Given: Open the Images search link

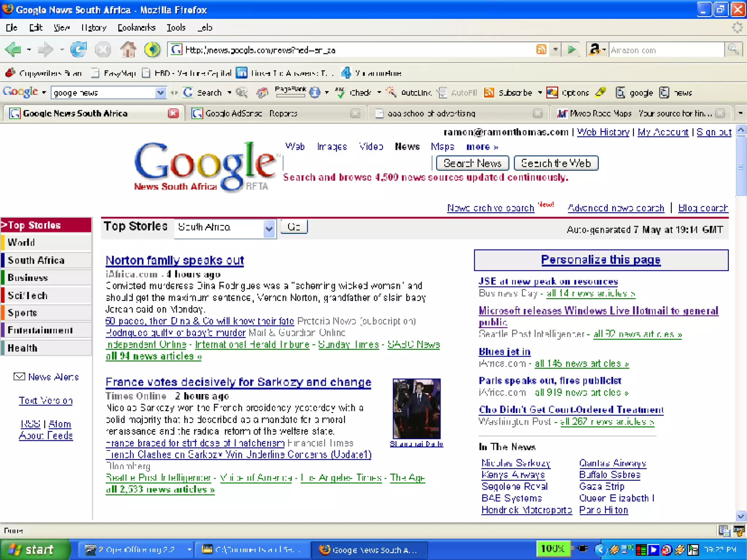Looking at the screenshot, I should (x=332, y=147).
